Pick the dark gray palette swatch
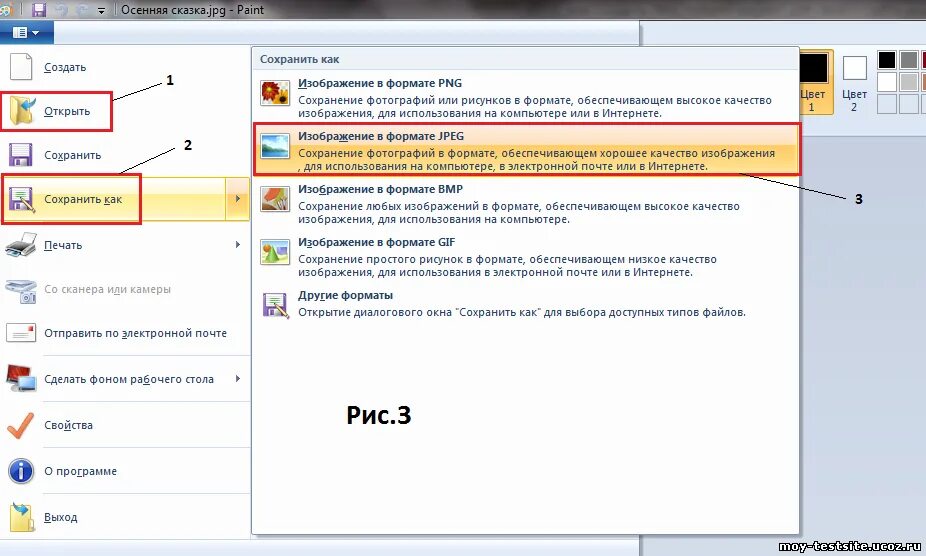Image resolution: width=926 pixels, height=556 pixels. coord(908,60)
